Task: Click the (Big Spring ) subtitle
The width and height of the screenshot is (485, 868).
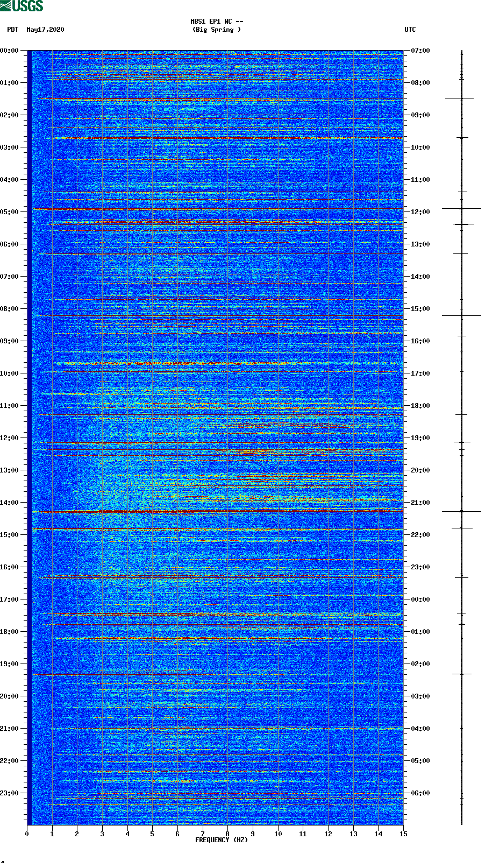Action: (x=217, y=30)
